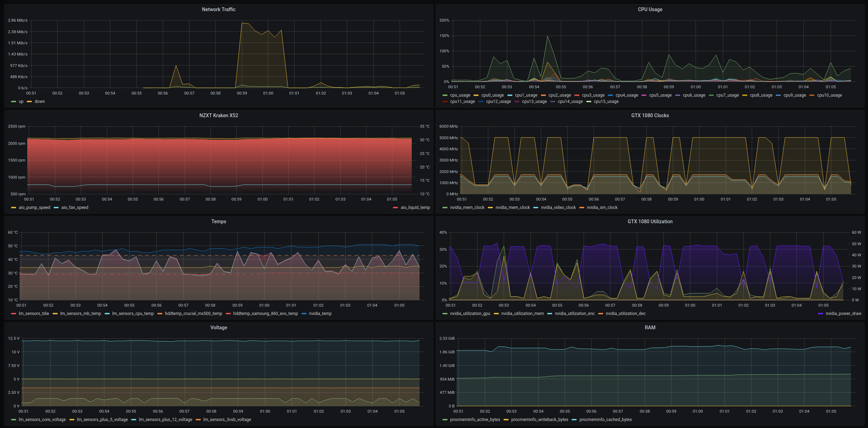The width and height of the screenshot is (868, 428).
Task: Open the Network Traffic panel title menu
Action: [218, 9]
